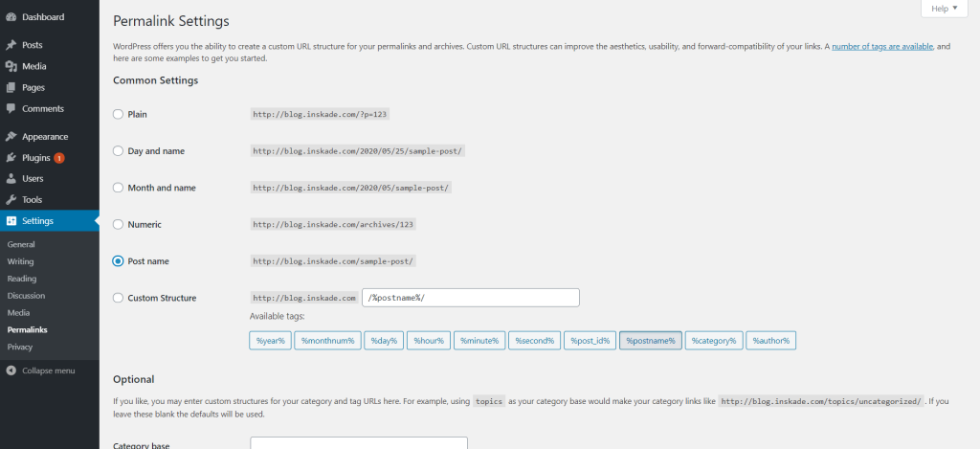Image resolution: width=980 pixels, height=449 pixels.
Task: Focus the custom structure text field
Action: [471, 298]
